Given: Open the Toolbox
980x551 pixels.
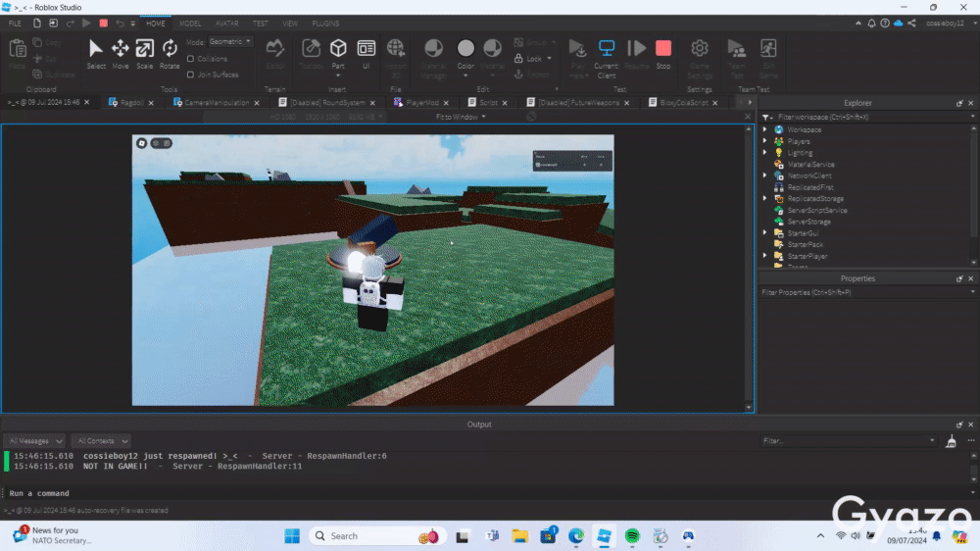Looking at the screenshot, I should (311, 54).
